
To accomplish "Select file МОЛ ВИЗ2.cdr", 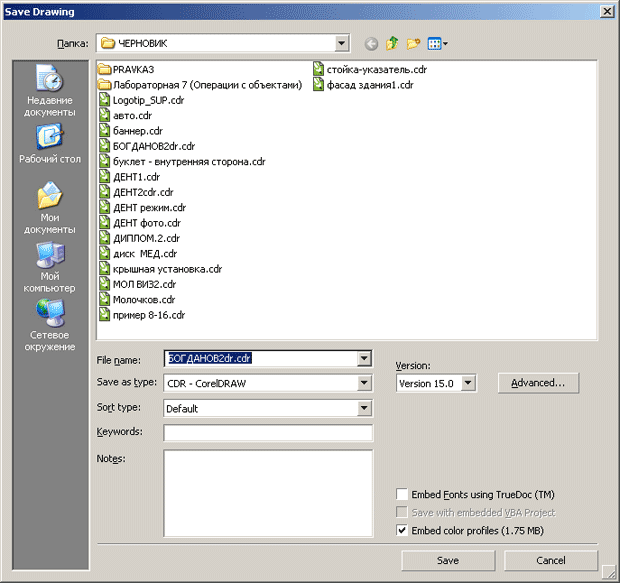I will pos(137,284).
